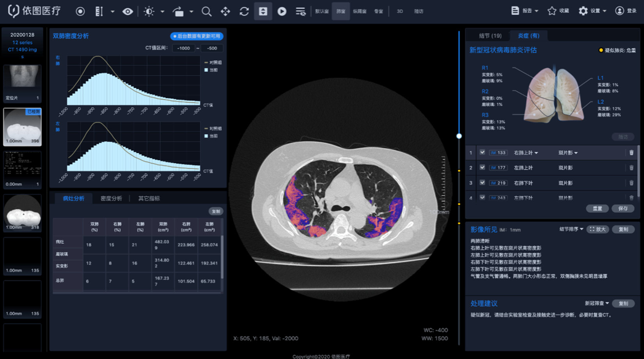Switch to the 炎症 (有) tab
Image resolution: width=644 pixels, height=359 pixels.
click(528, 36)
